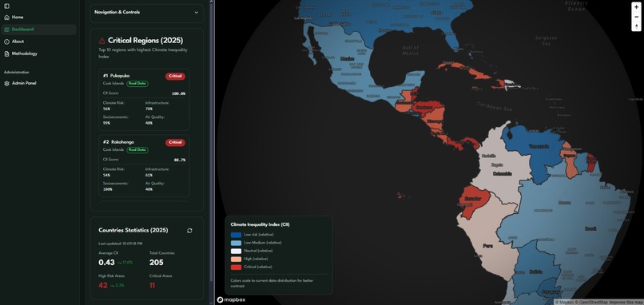Click the Low-Medium light blue legend swatch
The image size is (644, 305).
click(x=236, y=243)
